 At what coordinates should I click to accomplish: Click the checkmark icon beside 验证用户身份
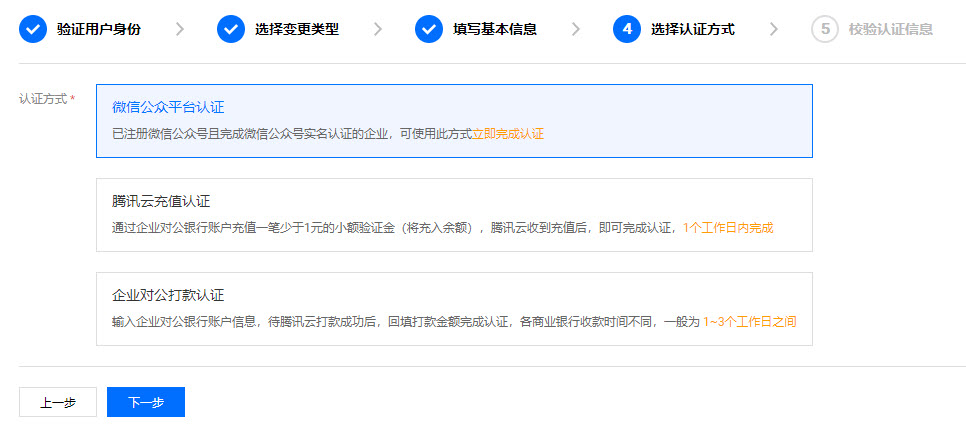click(x=33, y=29)
